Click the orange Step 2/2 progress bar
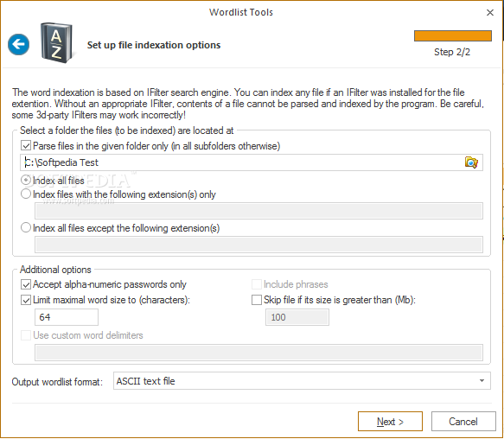Screen dimensions: 504x439 (453, 35)
